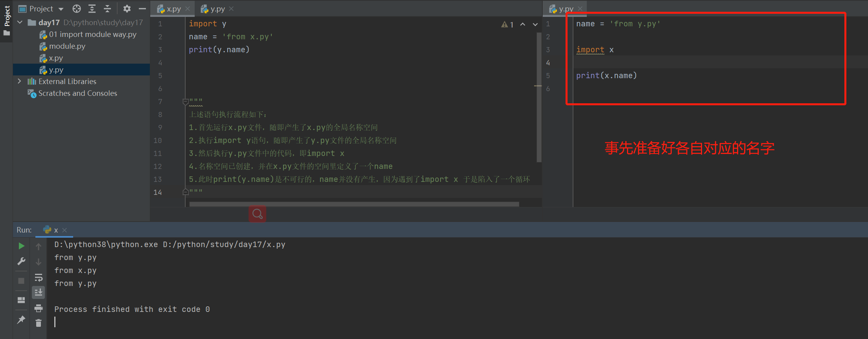Expand External Libraries tree node
This screenshot has height=339, width=868.
tap(19, 81)
